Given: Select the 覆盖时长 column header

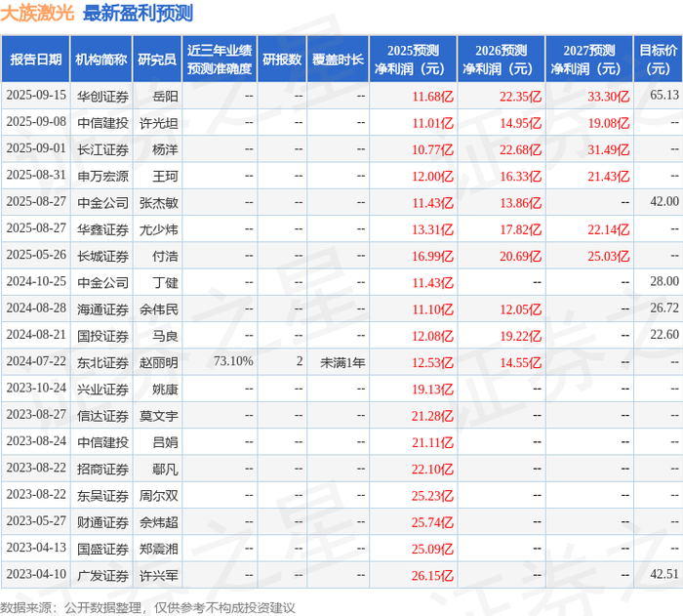Looking at the screenshot, I should (x=338, y=60).
